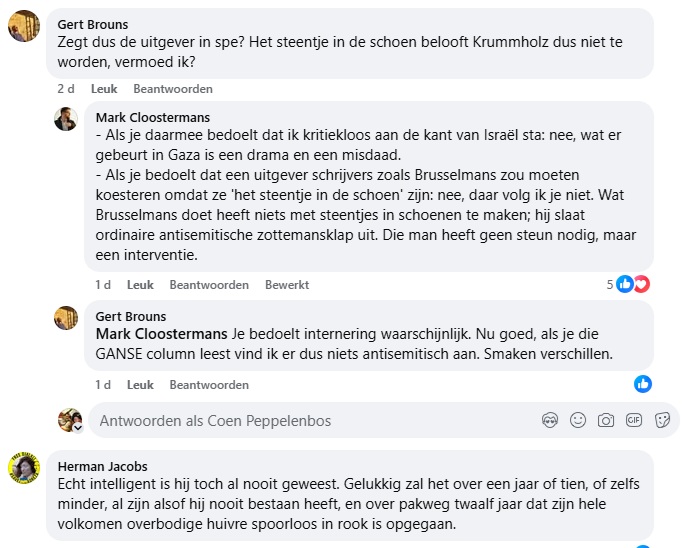The height and width of the screenshot is (548, 685).
Task: Click the heart reaction on Mark's comment
Action: pos(641,284)
